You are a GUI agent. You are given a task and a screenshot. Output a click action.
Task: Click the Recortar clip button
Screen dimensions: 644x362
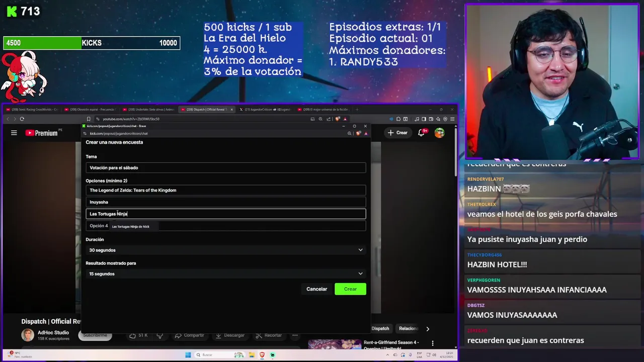[x=269, y=335]
